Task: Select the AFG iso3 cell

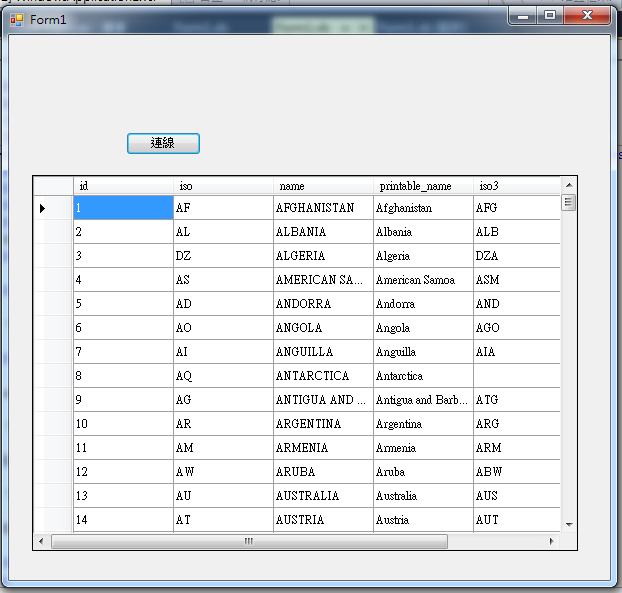Action: pos(517,207)
